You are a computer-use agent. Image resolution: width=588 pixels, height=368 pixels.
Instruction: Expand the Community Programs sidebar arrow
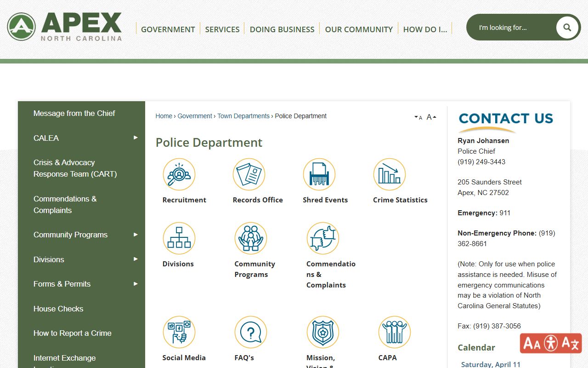pos(136,235)
